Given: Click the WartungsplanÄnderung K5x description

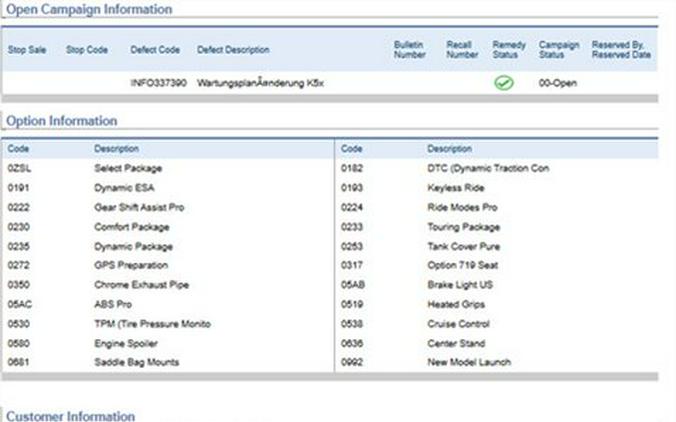Looking at the screenshot, I should [260, 83].
